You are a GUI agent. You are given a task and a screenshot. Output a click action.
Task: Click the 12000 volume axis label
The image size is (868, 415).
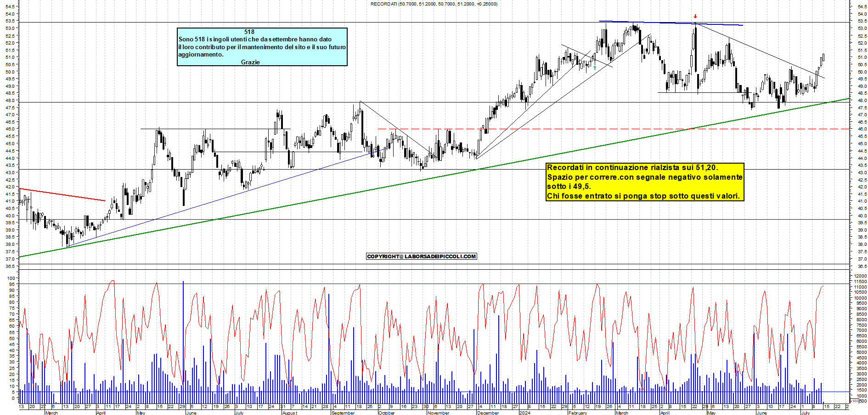(x=860, y=276)
